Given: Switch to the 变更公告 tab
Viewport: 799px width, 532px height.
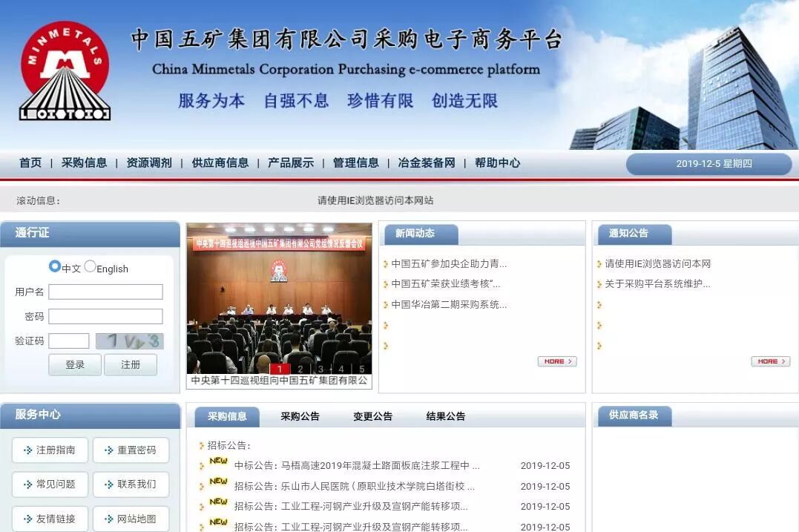Looking at the screenshot, I should point(373,416).
